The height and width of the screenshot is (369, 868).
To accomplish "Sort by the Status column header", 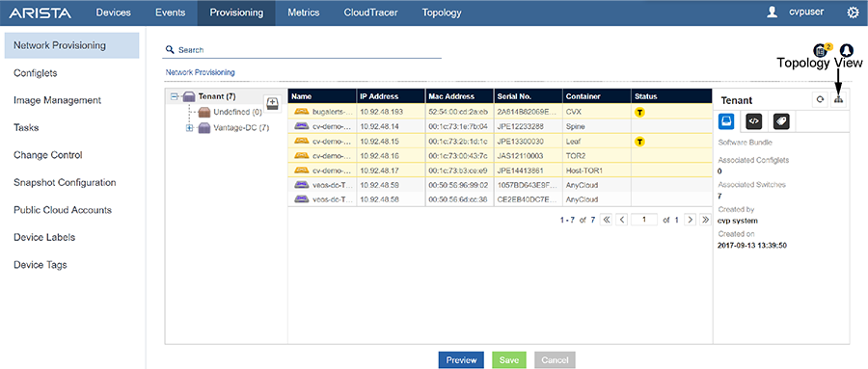I will point(671,96).
